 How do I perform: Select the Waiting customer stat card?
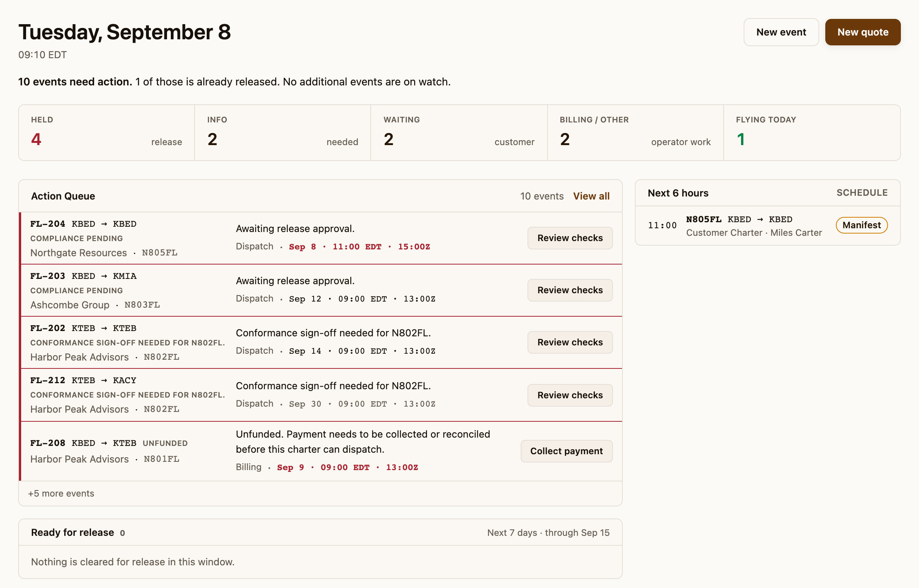(x=459, y=133)
